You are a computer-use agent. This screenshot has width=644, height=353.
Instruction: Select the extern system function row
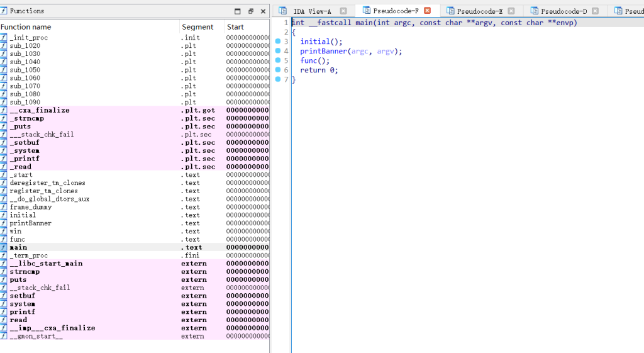coord(135,304)
